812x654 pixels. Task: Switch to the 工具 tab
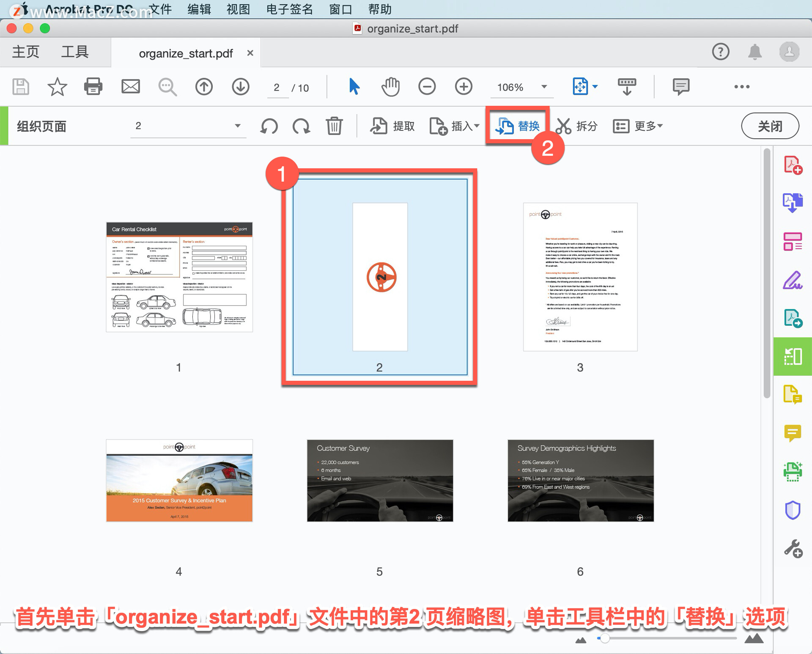[75, 52]
